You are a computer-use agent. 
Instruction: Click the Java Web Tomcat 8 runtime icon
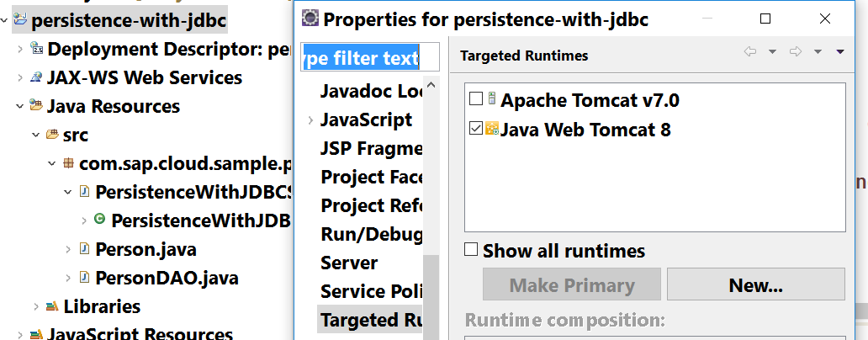(492, 129)
